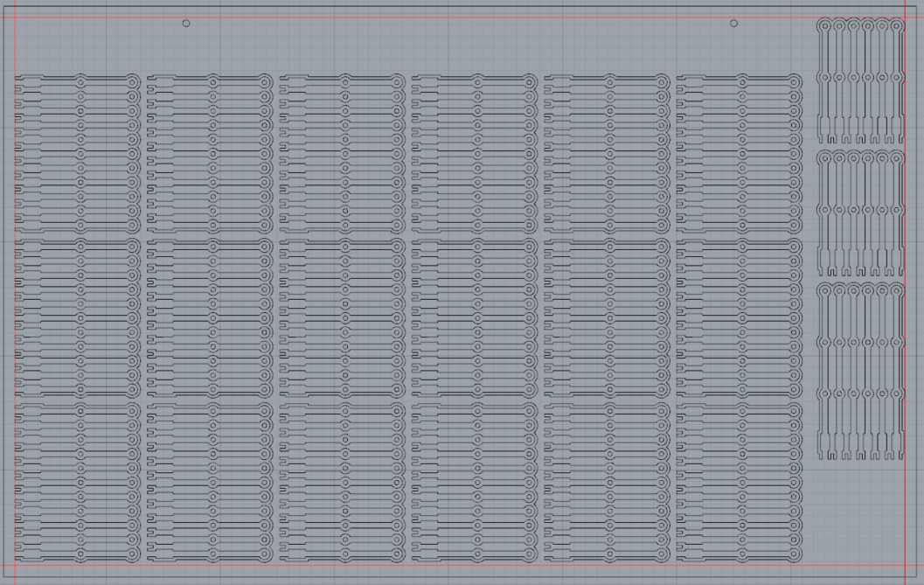The width and height of the screenshot is (924, 585).
Task: Select end ring of topmost part, top-left block
Action: [x=133, y=81]
